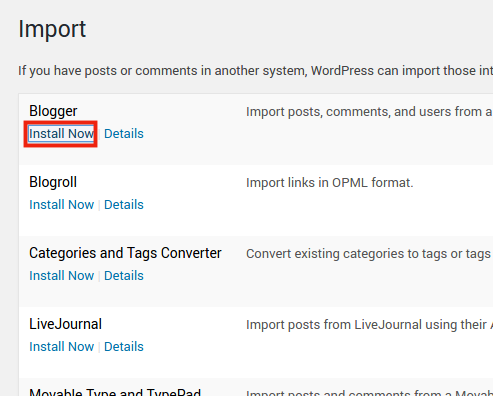Click the 'Import posts from LiveJournal' description
Image resolution: width=493 pixels, height=396 pixels.
tap(369, 325)
